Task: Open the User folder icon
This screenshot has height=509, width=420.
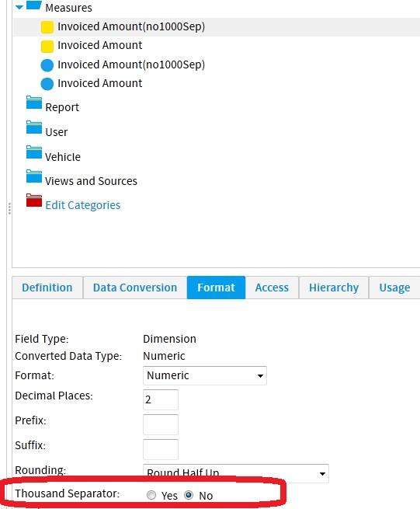Action: point(34,127)
